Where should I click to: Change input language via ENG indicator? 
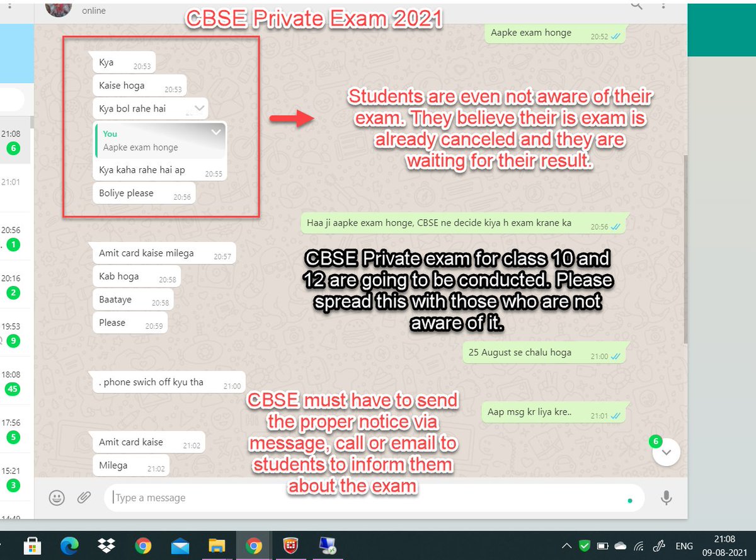[684, 546]
